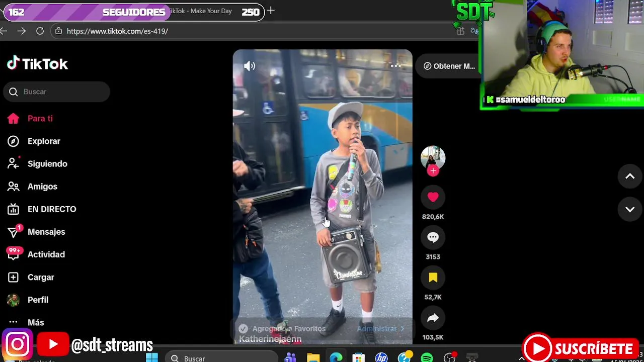This screenshot has height=362, width=644.
Task: Click the browser address bar URL
Action: [117, 31]
